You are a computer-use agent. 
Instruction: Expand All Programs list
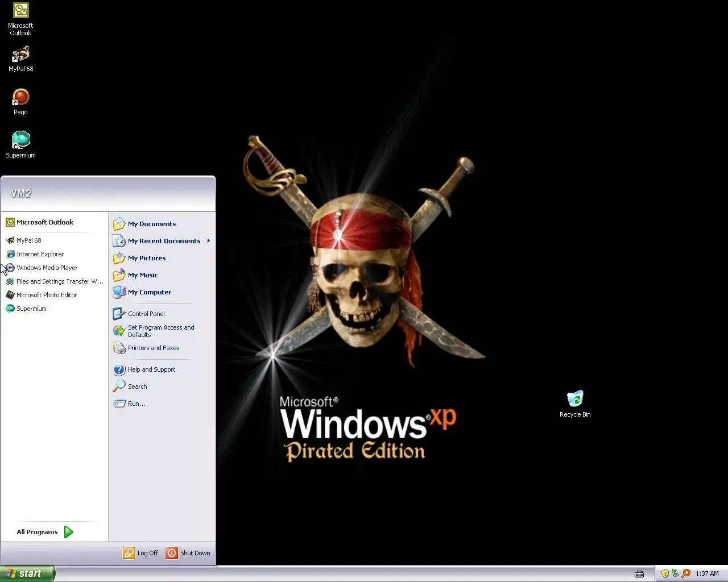45,532
